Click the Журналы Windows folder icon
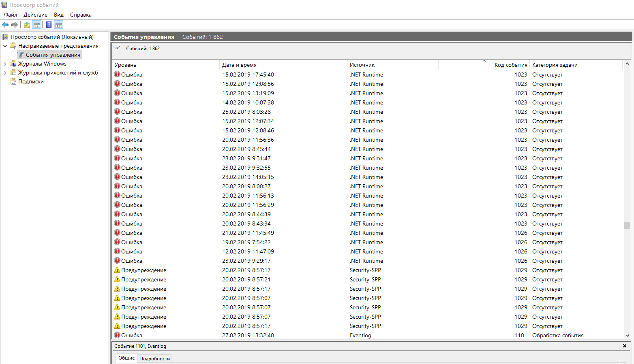 13,64
